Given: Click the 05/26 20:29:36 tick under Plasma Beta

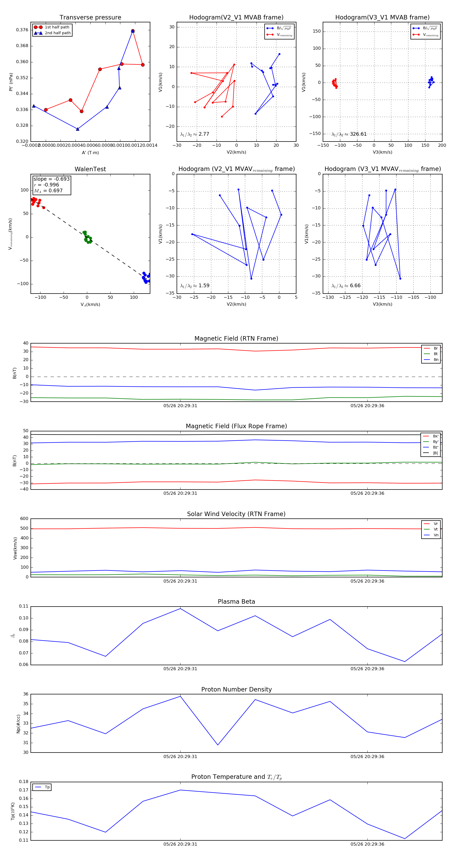Looking at the screenshot, I should coord(367,669).
